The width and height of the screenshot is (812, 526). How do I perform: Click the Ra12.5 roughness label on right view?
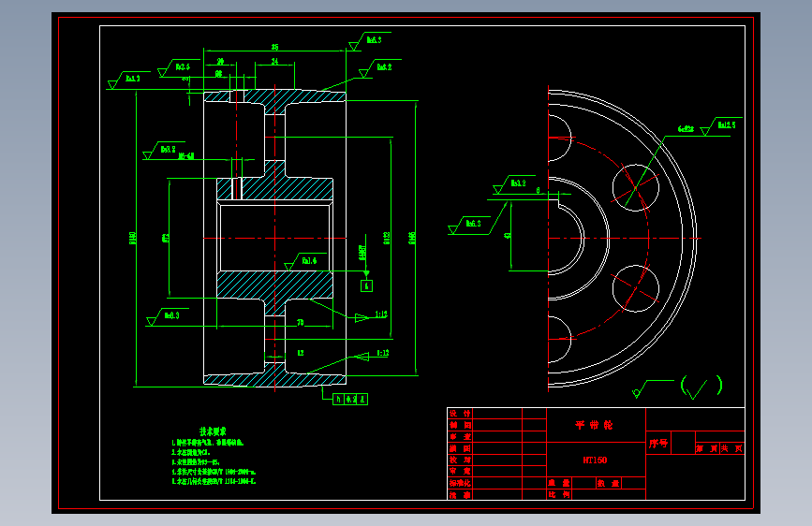pos(726,124)
